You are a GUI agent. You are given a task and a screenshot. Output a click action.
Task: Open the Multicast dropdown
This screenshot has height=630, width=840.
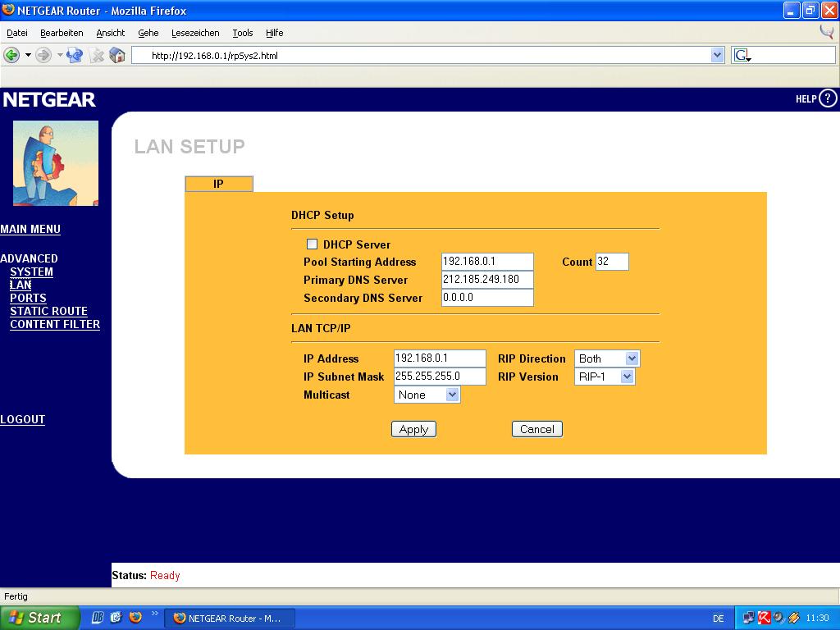click(x=427, y=395)
